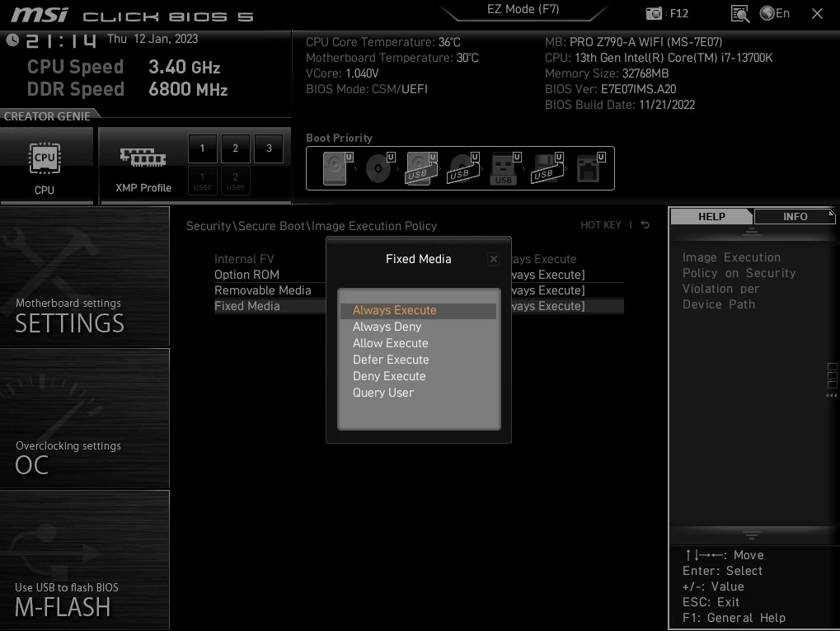
Task: Toggle the CPU Creator Genie button
Action: pyautogui.click(x=46, y=166)
